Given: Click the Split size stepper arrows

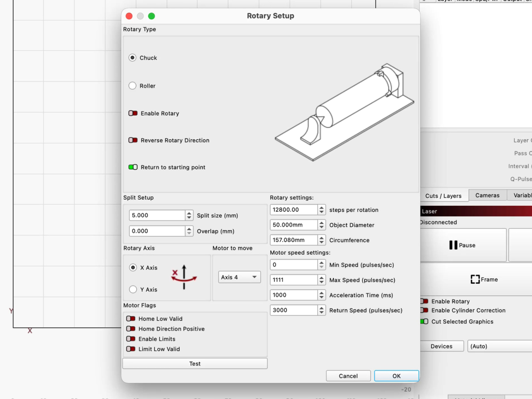Looking at the screenshot, I should click(x=189, y=215).
